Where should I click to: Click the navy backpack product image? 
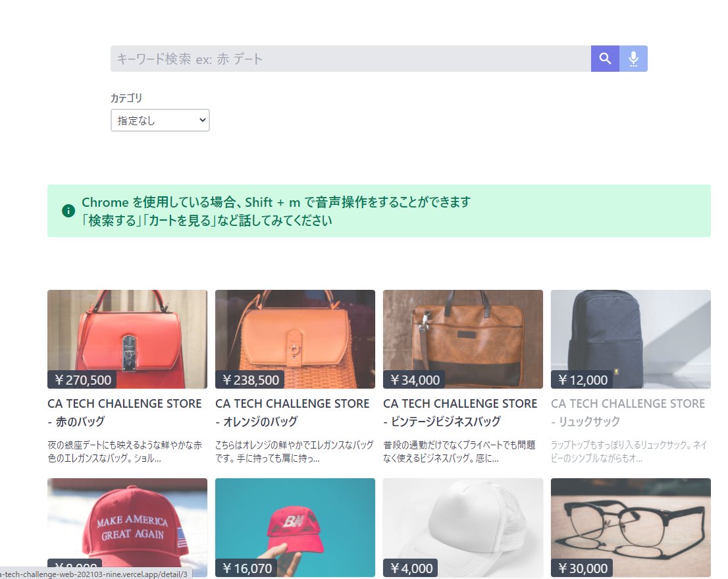630,336
